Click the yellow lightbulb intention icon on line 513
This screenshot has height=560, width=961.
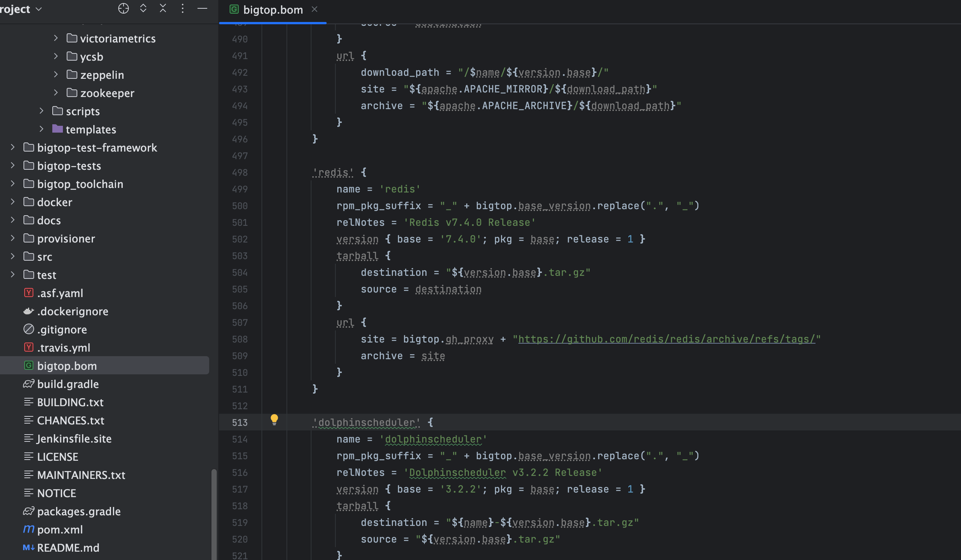(274, 419)
